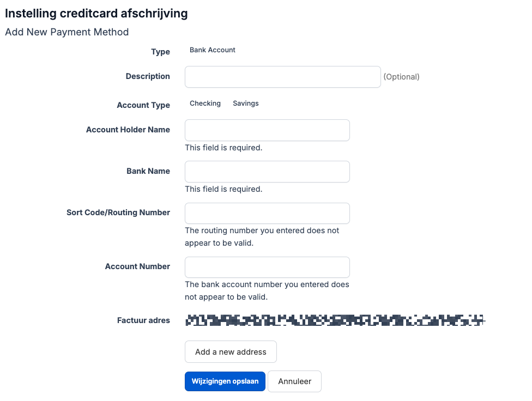Select the Checking account type
The height and width of the screenshot is (401, 532).
(205, 103)
